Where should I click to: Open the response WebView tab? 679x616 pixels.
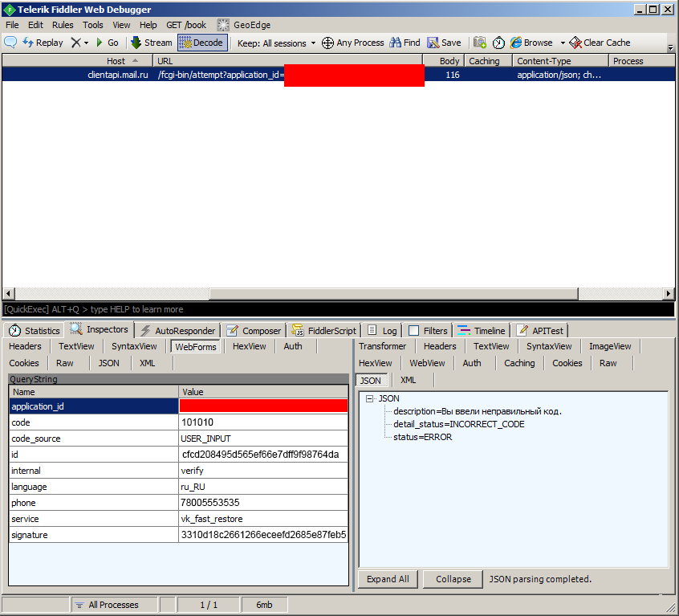[427, 363]
